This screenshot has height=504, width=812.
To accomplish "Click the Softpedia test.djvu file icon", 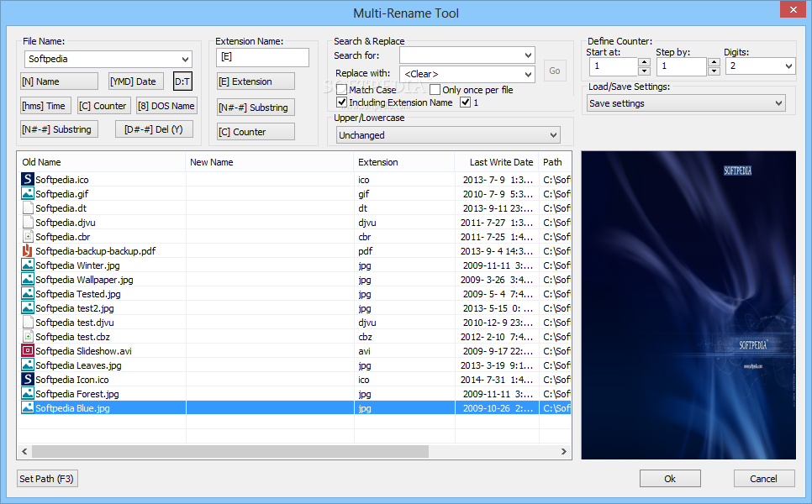I will point(28,323).
